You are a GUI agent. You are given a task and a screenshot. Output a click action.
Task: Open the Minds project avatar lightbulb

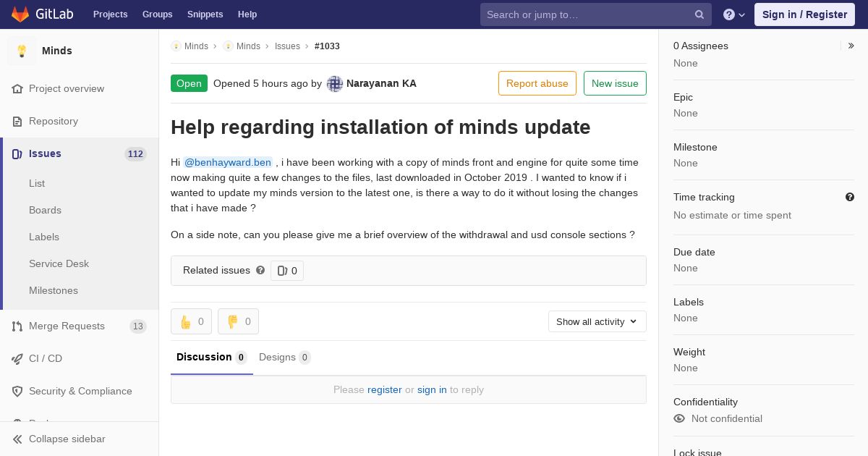pyautogui.click(x=22, y=51)
